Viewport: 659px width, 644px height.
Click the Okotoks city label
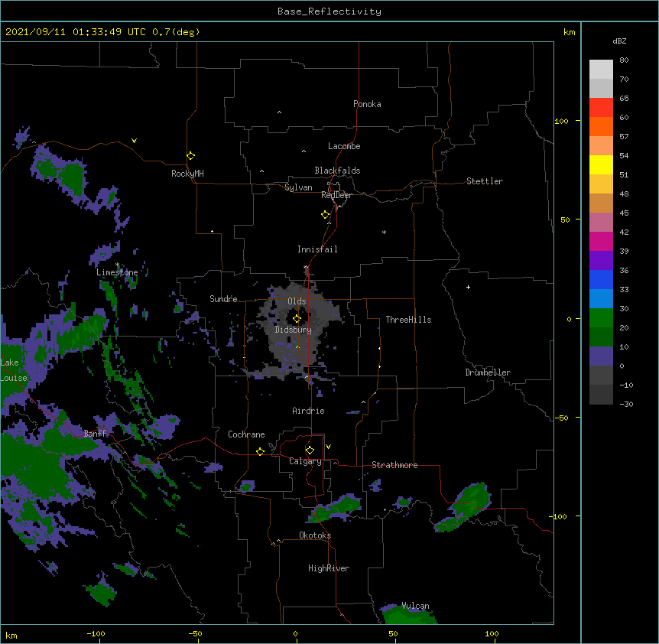pos(315,535)
